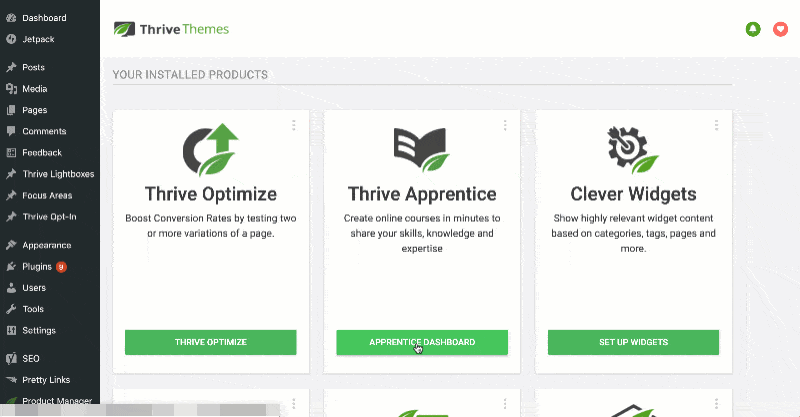Open Thrive Apprentice card options menu
The image size is (800, 417).
click(x=505, y=125)
